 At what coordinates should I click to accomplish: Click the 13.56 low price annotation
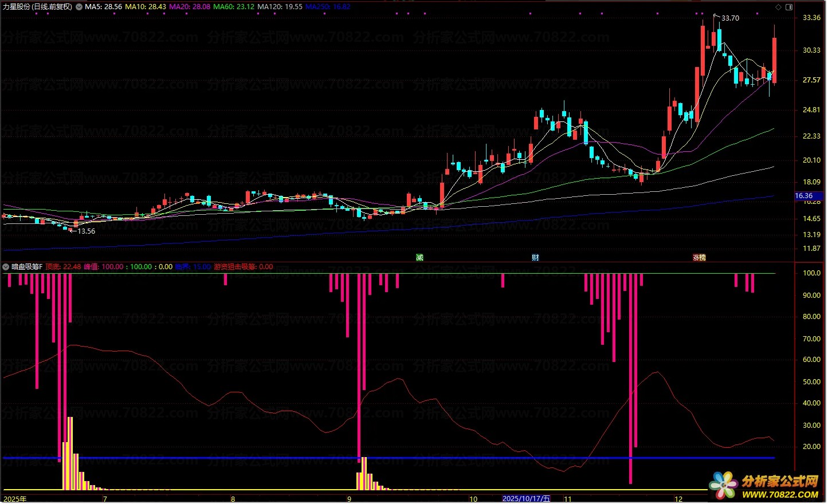click(x=86, y=231)
